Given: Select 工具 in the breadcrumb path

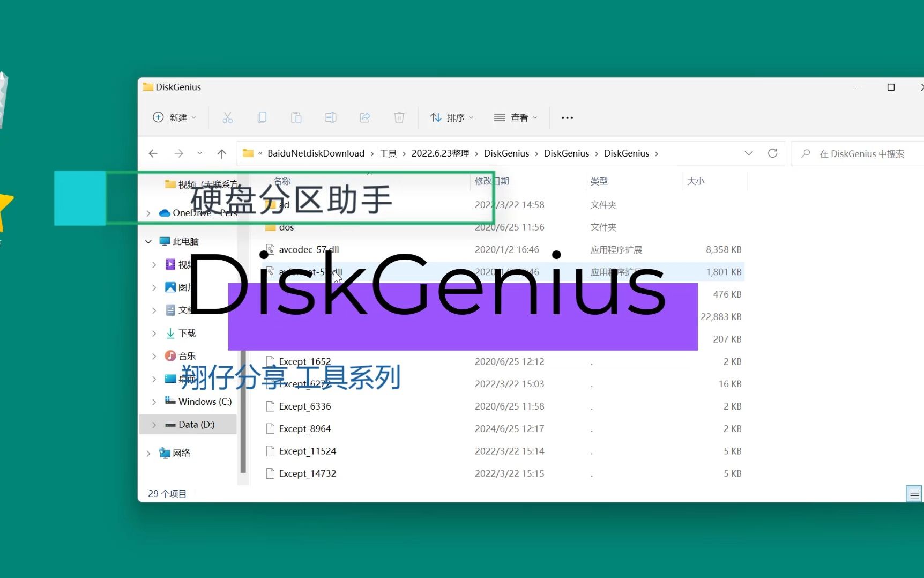Looking at the screenshot, I should (x=388, y=153).
